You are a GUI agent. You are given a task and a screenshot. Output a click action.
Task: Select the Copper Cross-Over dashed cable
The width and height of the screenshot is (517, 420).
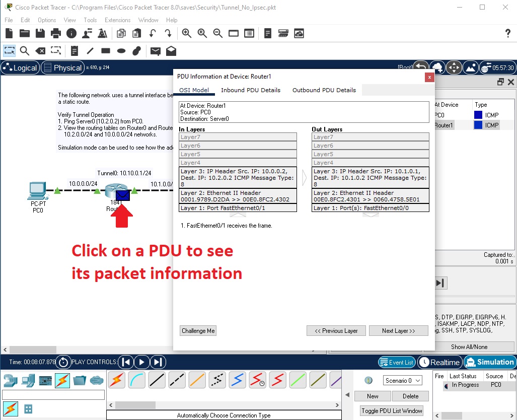pos(177,380)
